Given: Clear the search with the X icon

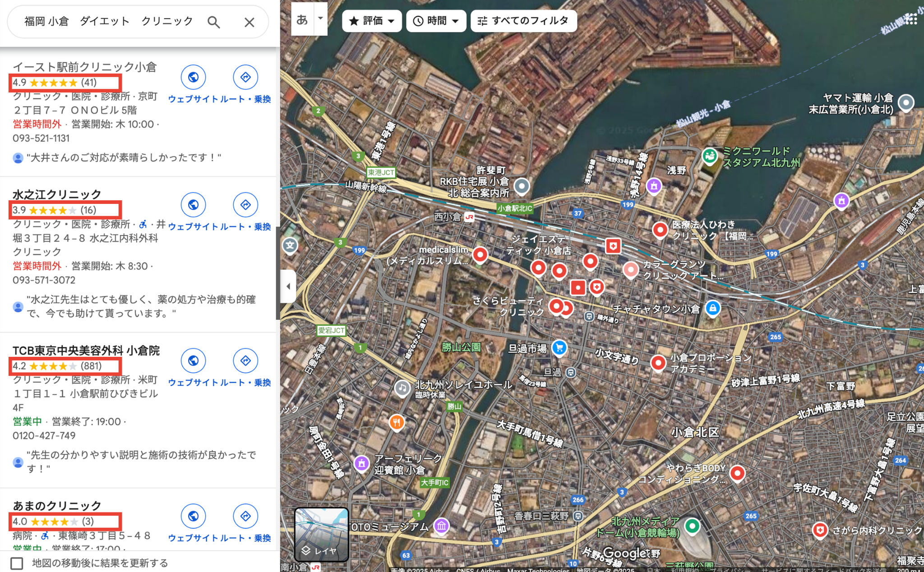Looking at the screenshot, I should coord(249,22).
